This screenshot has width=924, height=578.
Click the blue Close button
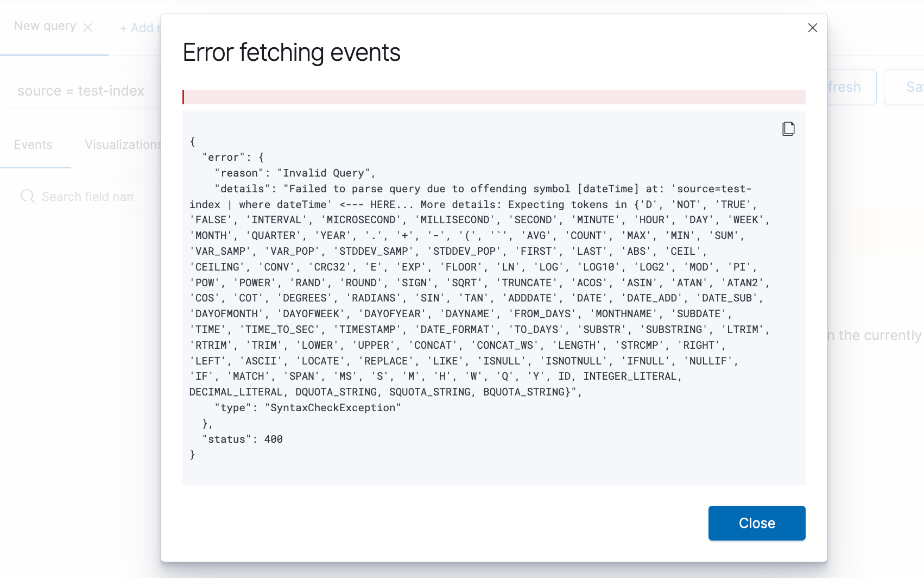click(x=756, y=523)
